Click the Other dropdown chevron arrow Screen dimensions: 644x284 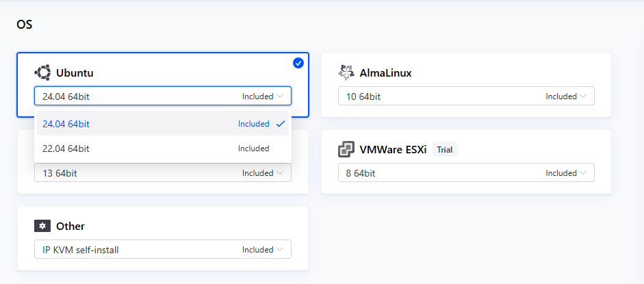pos(280,250)
